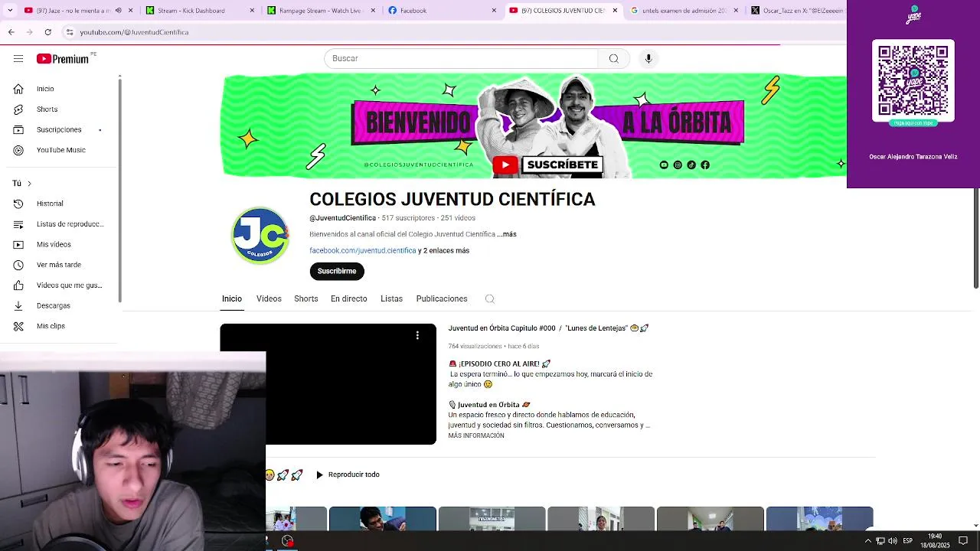Expand video description MÁS INFORMACIÓN
The width and height of the screenshot is (980, 551).
click(x=476, y=435)
